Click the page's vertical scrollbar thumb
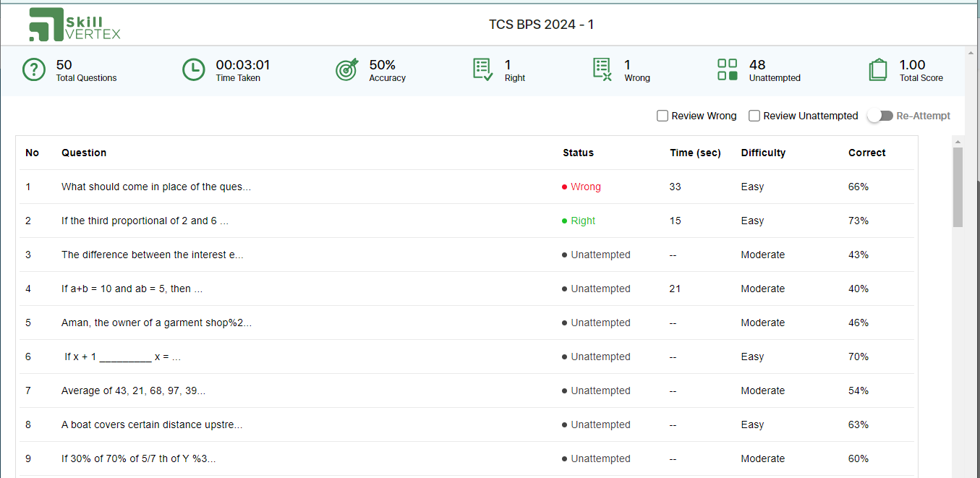 [x=958, y=187]
